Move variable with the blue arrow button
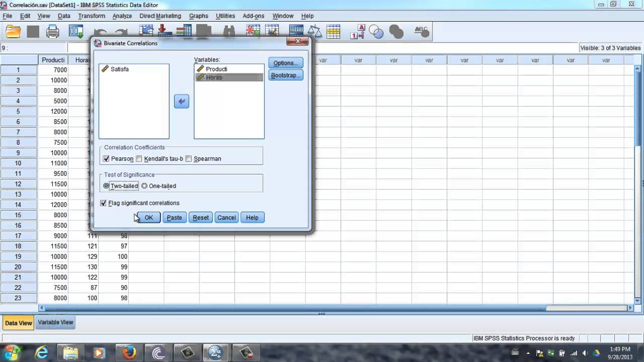This screenshot has width=644, height=362. tap(182, 102)
